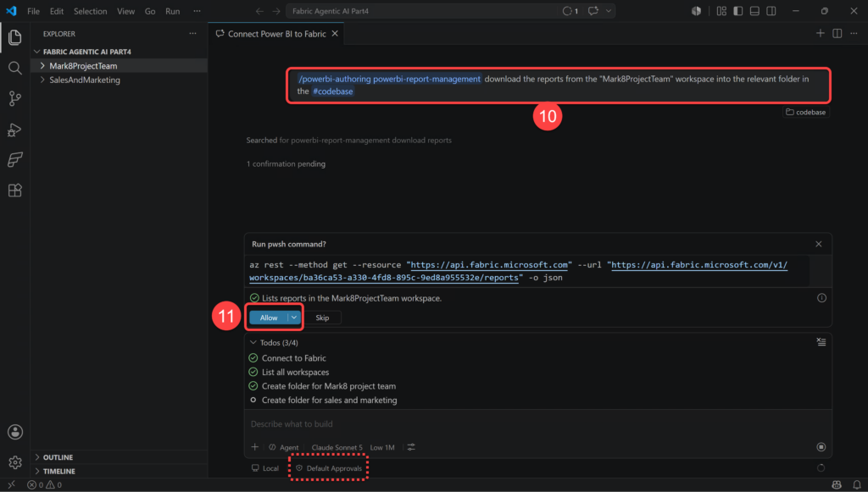Image resolution: width=868 pixels, height=492 pixels.
Task: Open the View menu
Action: click(125, 11)
